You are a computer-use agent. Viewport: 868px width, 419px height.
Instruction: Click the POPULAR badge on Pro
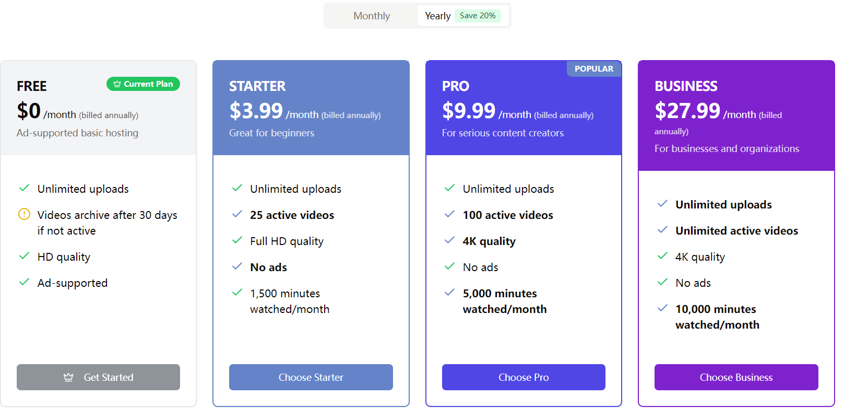coord(594,69)
